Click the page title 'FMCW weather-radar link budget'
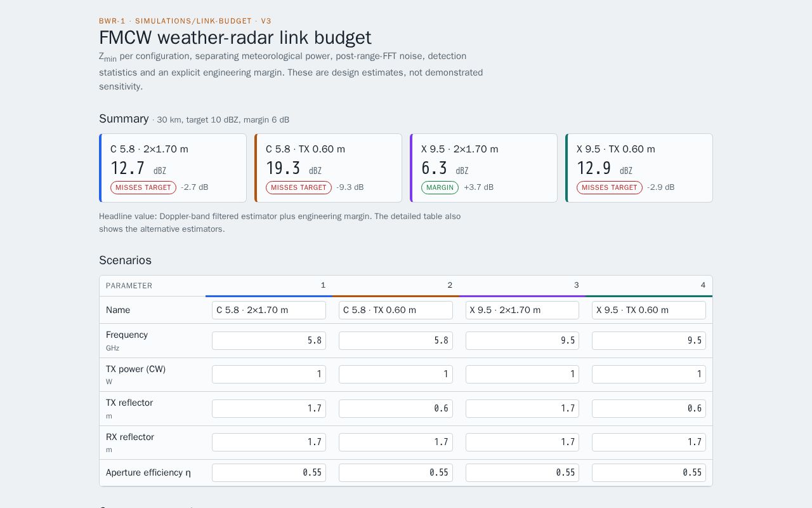 point(235,37)
